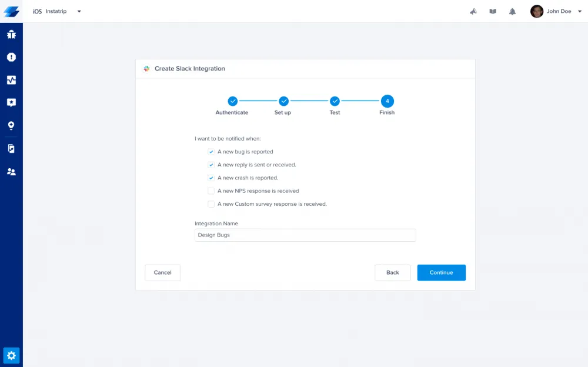Click the Continue button

[x=442, y=272]
